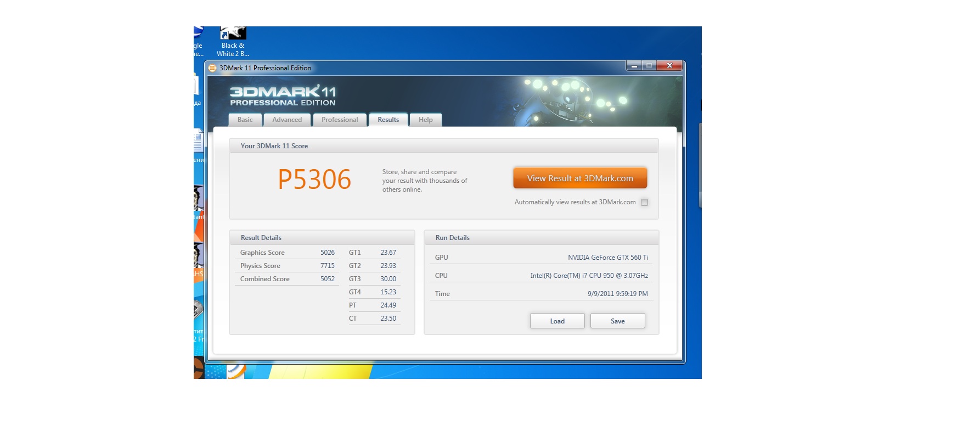Enable automatically view results at 3DMark.com
Viewport: 980px width, 430px height.
point(644,203)
